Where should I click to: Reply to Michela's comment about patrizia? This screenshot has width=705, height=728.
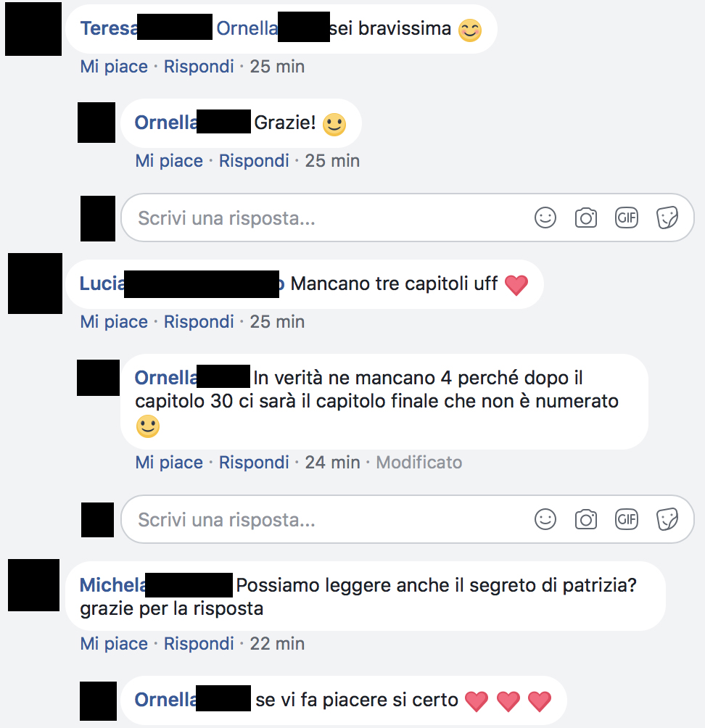199,643
